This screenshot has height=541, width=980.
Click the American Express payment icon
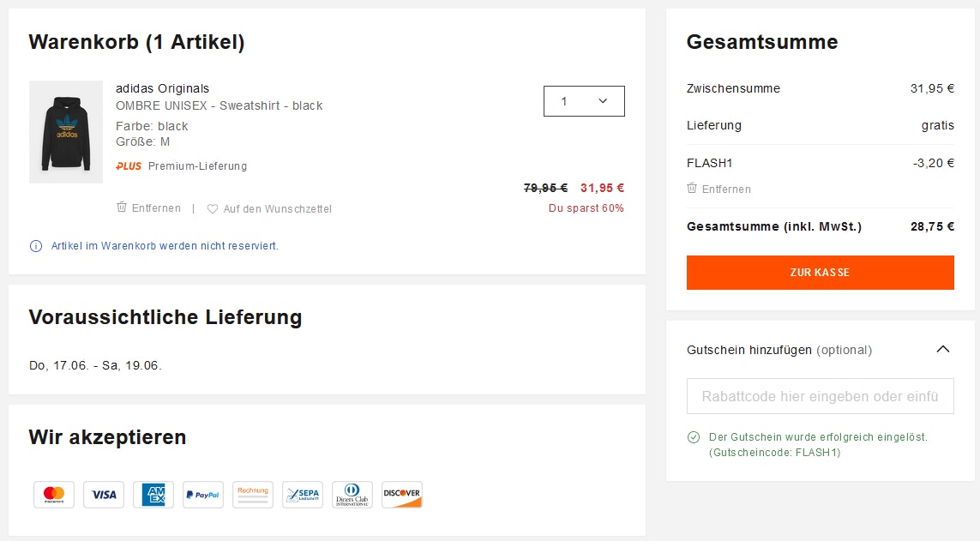click(x=153, y=495)
